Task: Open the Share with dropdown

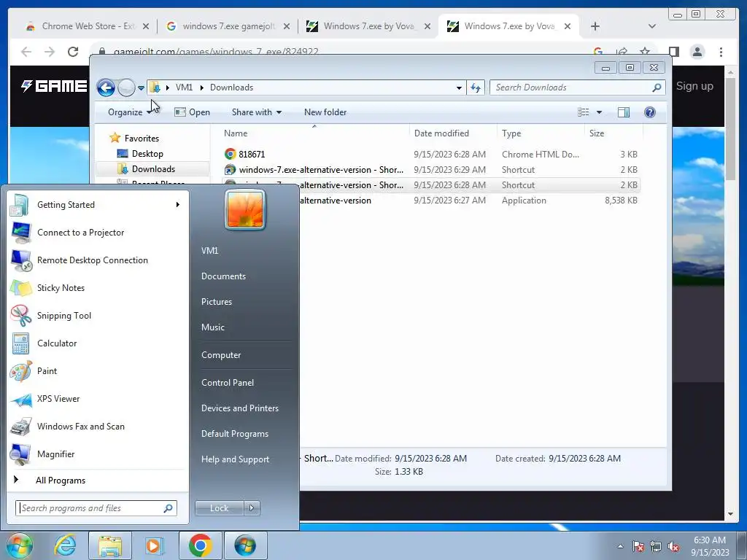Action: [257, 112]
